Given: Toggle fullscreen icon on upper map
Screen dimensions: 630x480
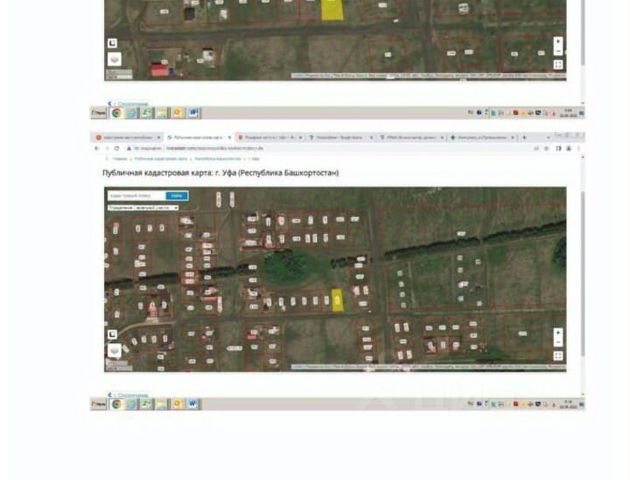Looking at the screenshot, I should point(558,65).
